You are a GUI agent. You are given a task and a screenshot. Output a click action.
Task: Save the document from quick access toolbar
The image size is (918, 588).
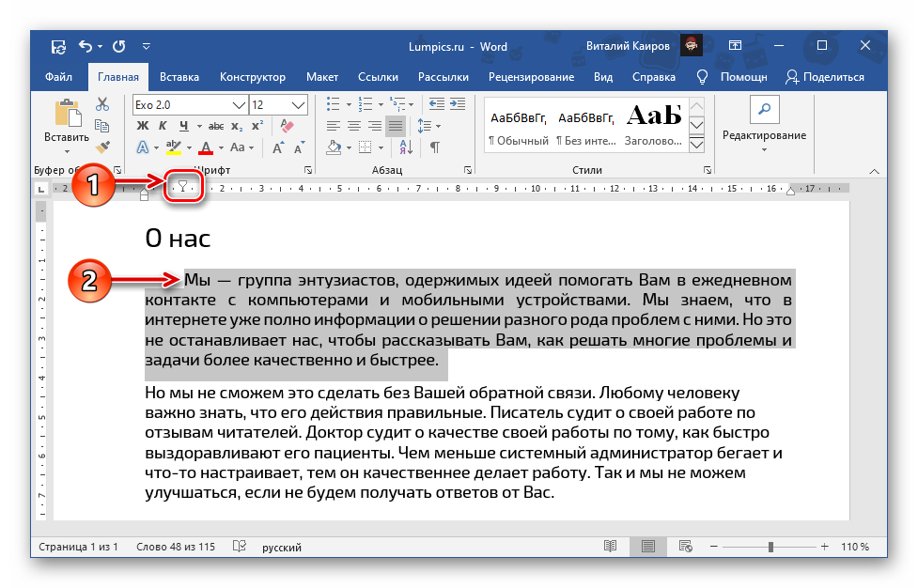(x=59, y=46)
